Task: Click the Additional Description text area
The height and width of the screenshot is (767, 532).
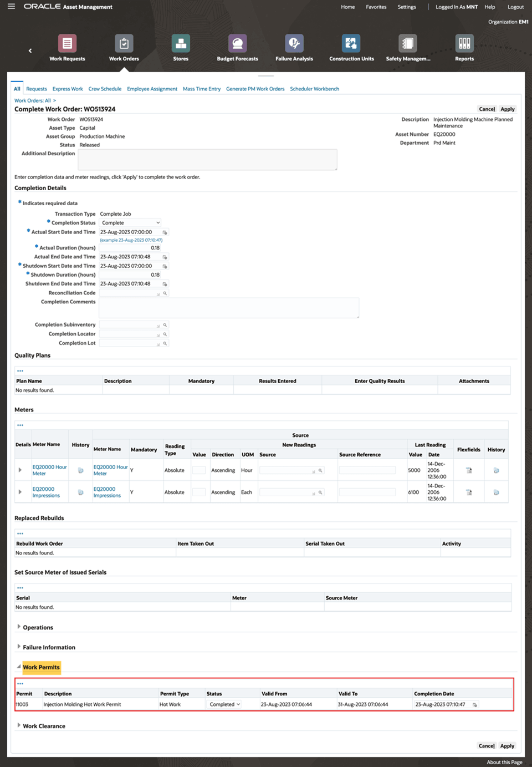Action: pyautogui.click(x=207, y=160)
